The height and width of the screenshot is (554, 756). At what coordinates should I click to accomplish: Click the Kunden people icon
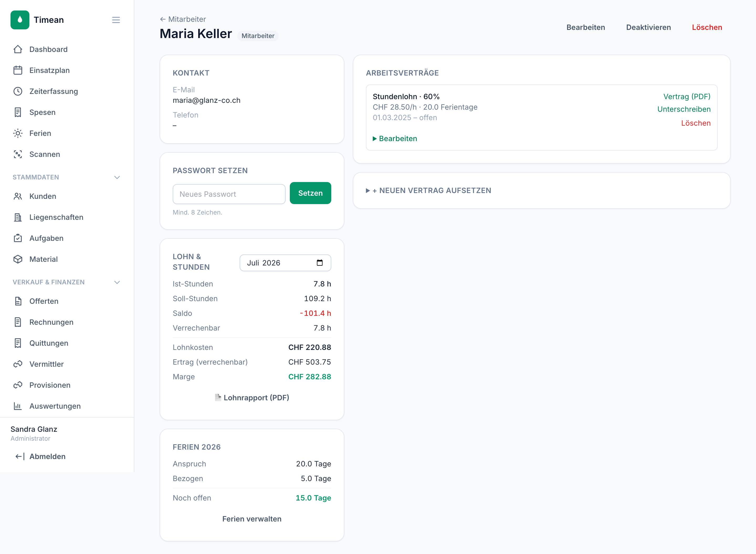pos(18,196)
